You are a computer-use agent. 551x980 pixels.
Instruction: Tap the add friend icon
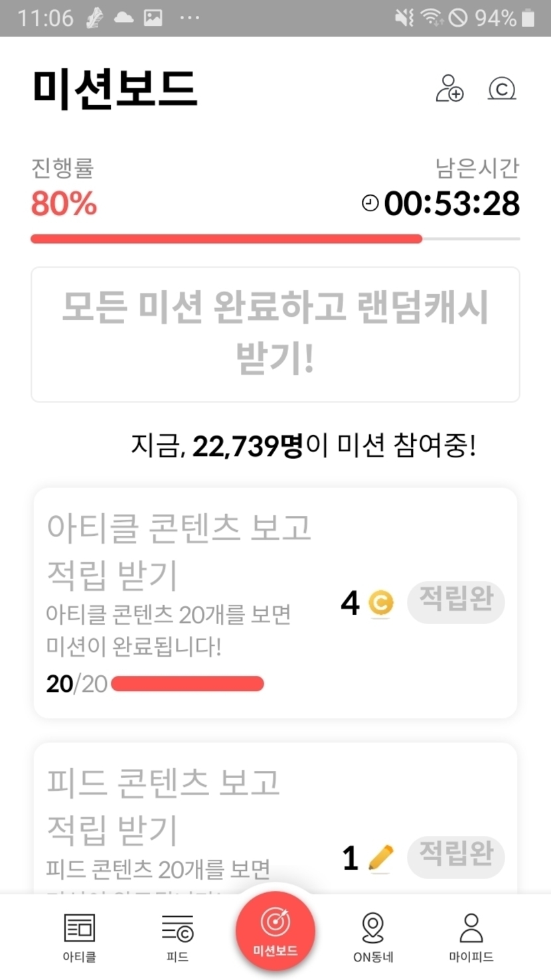[x=449, y=88]
